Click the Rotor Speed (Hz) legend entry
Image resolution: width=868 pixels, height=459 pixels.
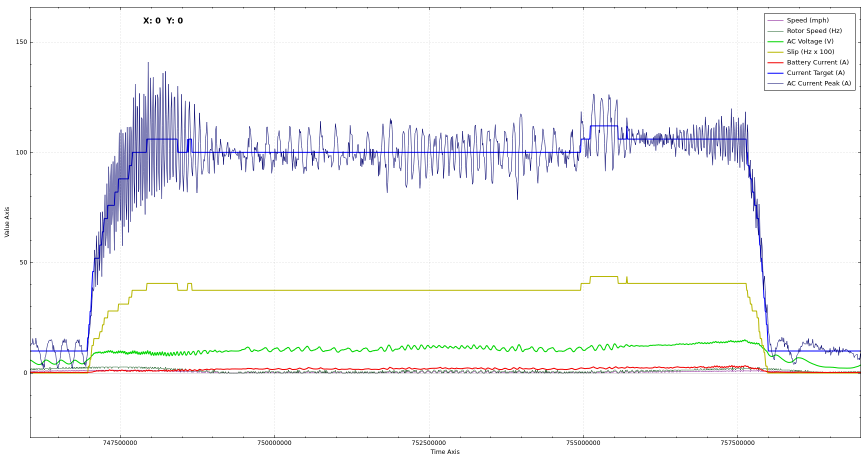pos(814,31)
